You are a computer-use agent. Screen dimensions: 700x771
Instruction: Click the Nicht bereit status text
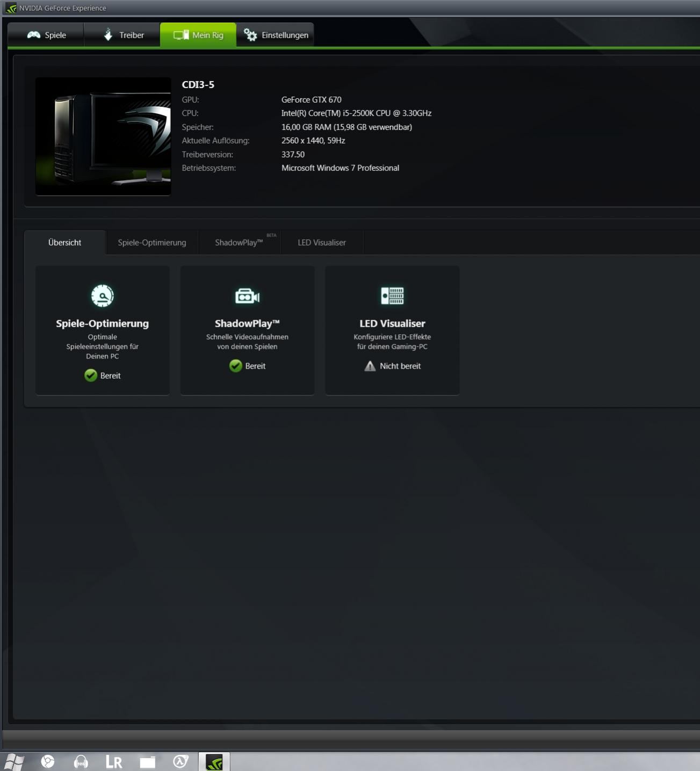[x=400, y=366]
